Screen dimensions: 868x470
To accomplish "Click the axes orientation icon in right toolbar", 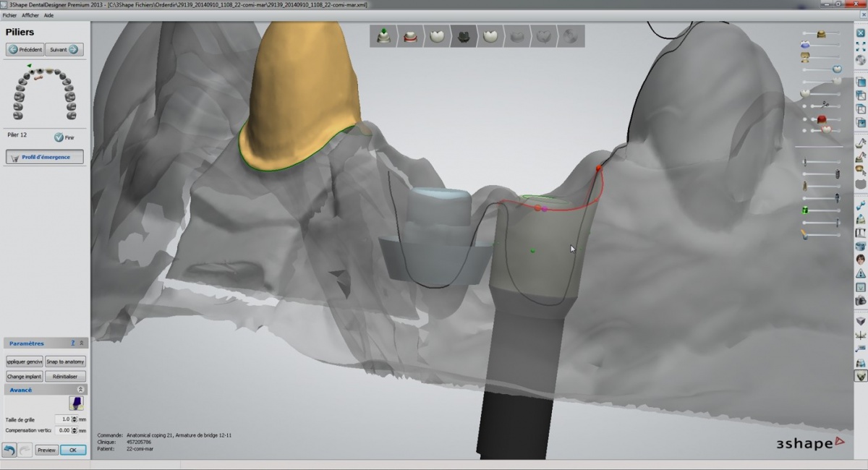I will click(x=861, y=335).
